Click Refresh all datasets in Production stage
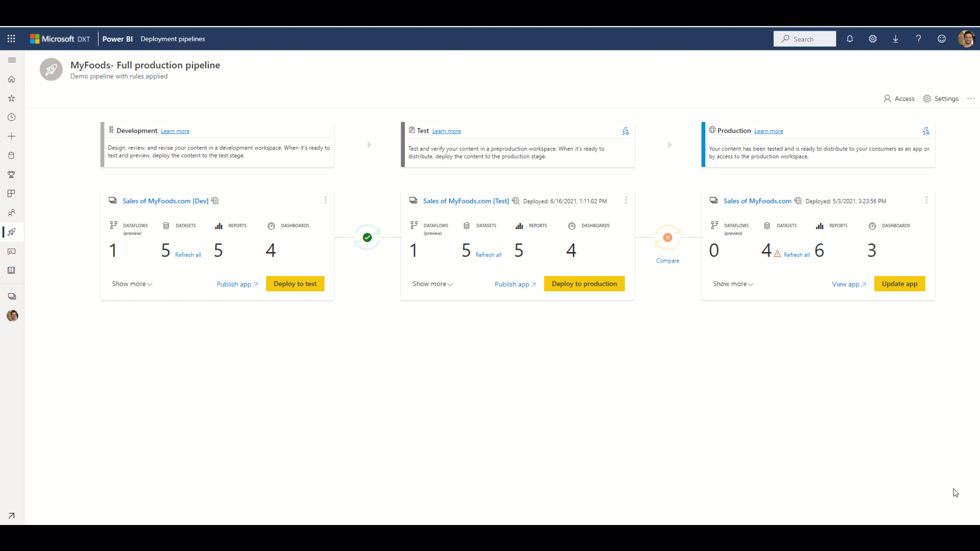This screenshot has width=980, height=551. [x=797, y=254]
